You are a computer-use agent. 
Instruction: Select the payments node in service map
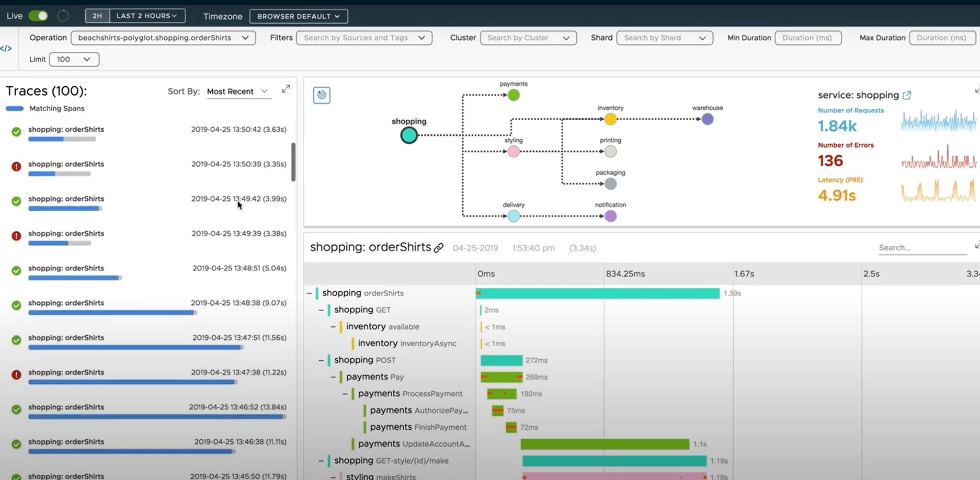(x=514, y=95)
